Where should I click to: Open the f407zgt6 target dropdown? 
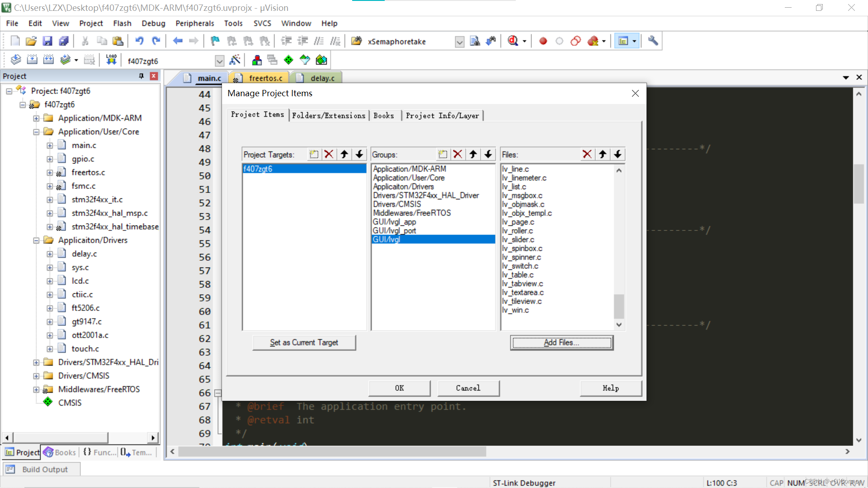[219, 61]
